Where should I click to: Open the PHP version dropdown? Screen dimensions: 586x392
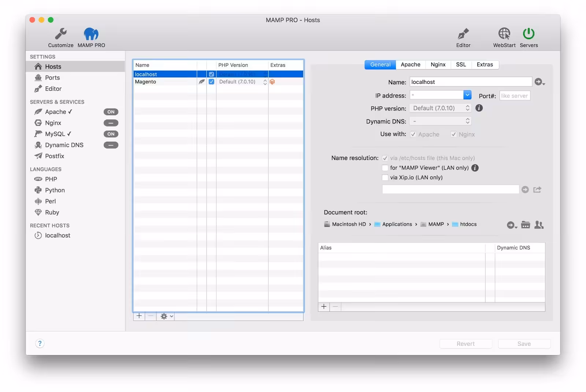(x=441, y=108)
